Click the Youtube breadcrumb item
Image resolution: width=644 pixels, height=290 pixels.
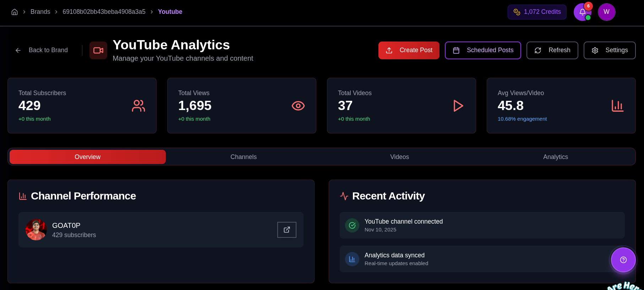[170, 12]
